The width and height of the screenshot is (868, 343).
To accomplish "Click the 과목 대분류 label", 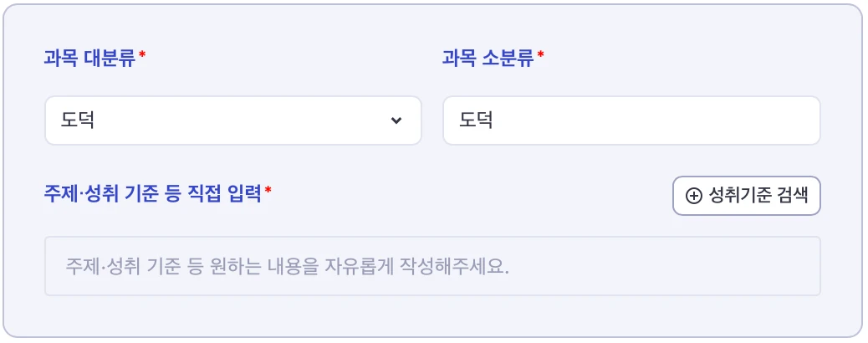I will tap(89, 58).
